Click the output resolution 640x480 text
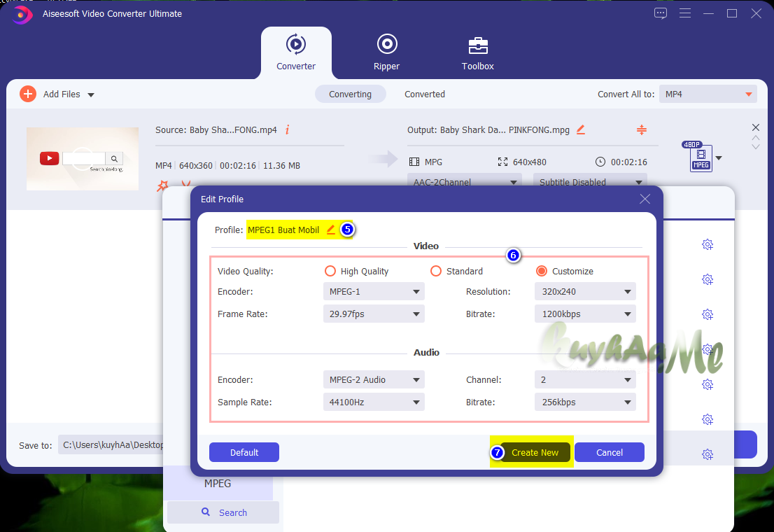 (529, 162)
